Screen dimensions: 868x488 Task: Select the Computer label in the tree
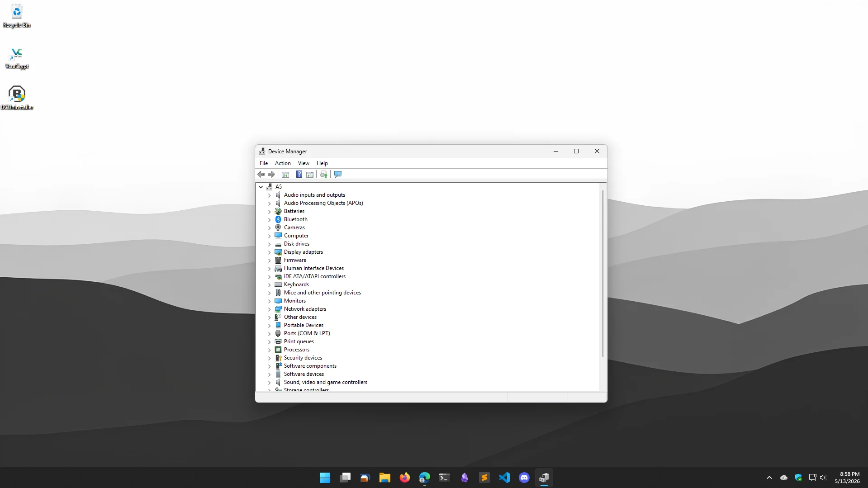[296, 236]
